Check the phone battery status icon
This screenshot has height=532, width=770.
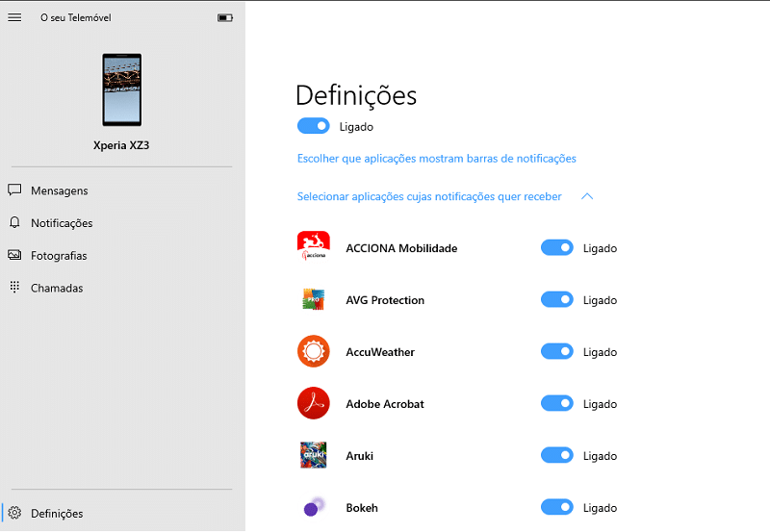(225, 17)
